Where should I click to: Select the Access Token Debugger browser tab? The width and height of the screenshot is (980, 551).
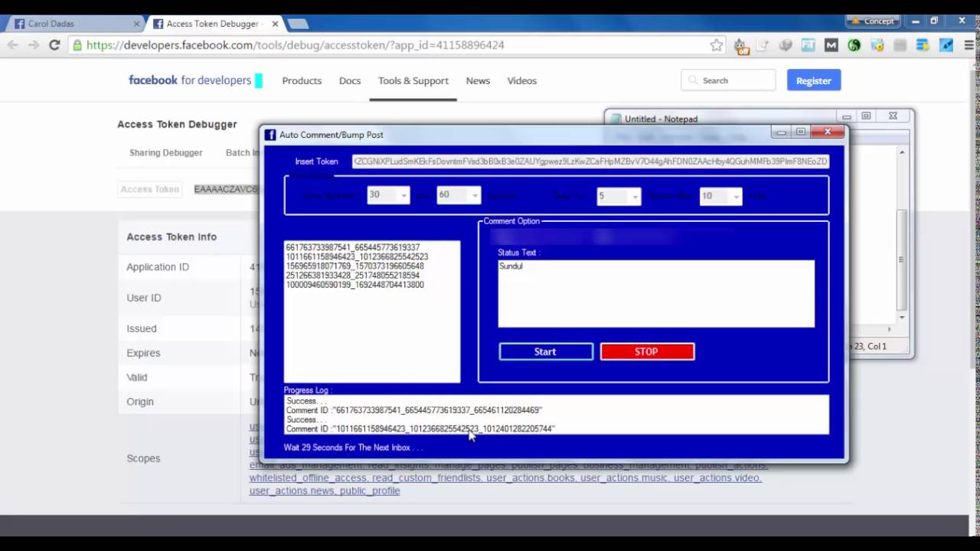pyautogui.click(x=214, y=24)
